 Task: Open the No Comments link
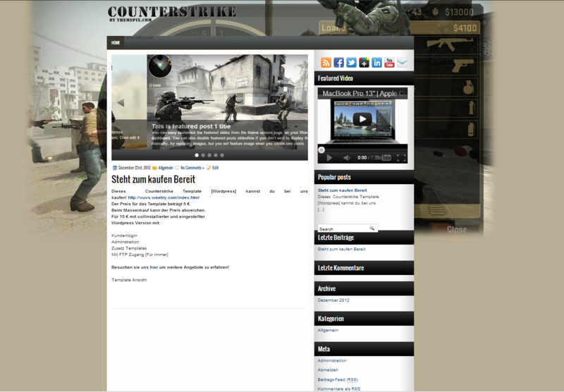pyautogui.click(x=192, y=168)
